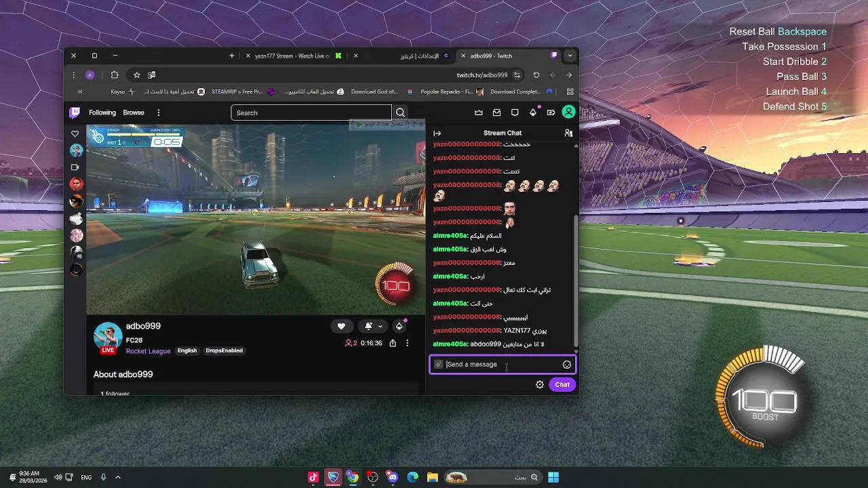
Task: Click the bits gem button below the video
Action: 399,326
